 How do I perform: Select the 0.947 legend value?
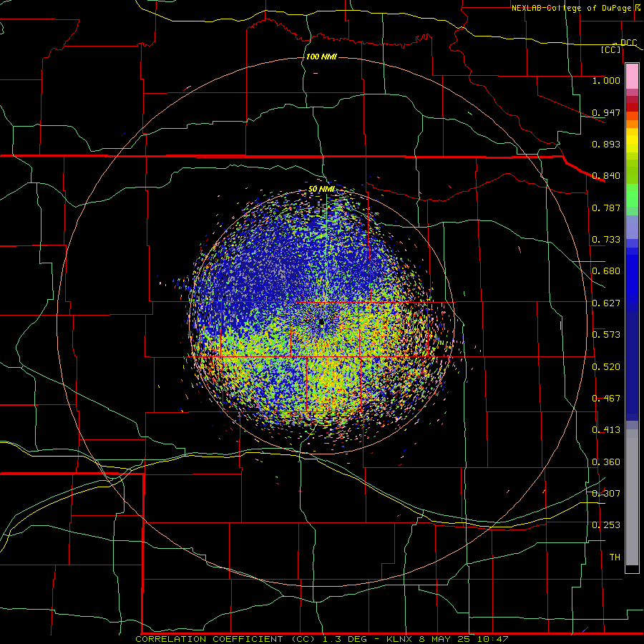point(606,112)
